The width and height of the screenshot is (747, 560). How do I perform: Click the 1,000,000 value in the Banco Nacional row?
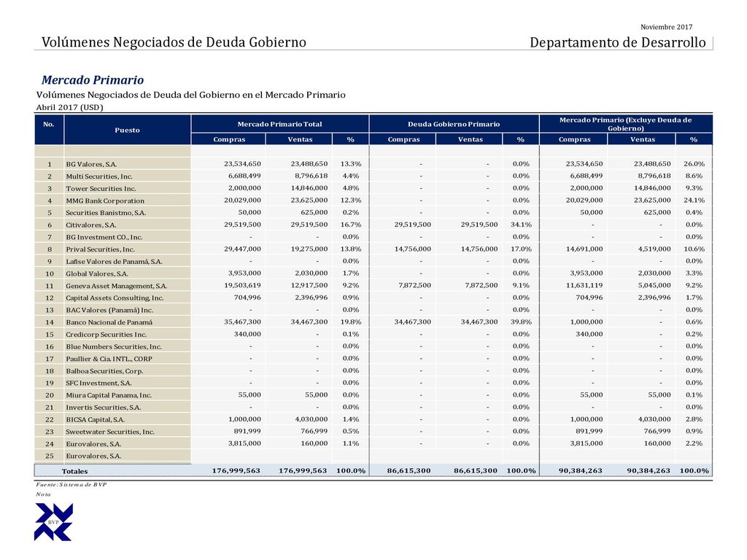tap(587, 322)
